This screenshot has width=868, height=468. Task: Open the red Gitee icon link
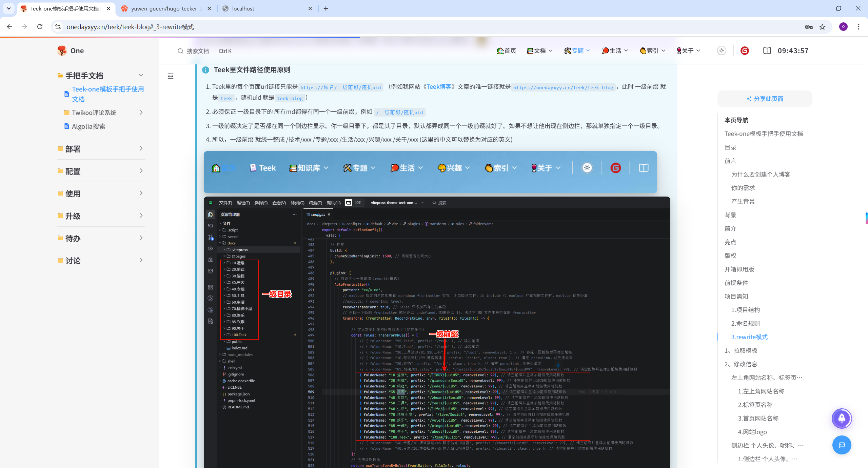click(x=745, y=51)
